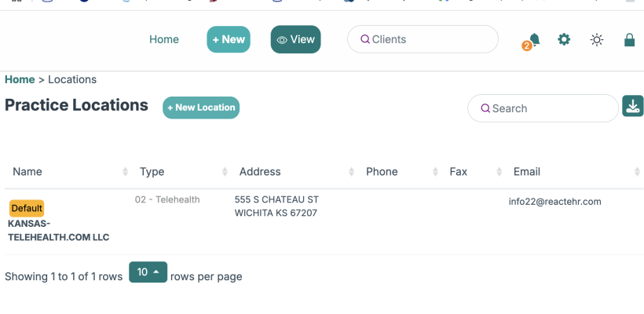Open the settings gear icon
The height and width of the screenshot is (314, 644).
pyautogui.click(x=564, y=39)
